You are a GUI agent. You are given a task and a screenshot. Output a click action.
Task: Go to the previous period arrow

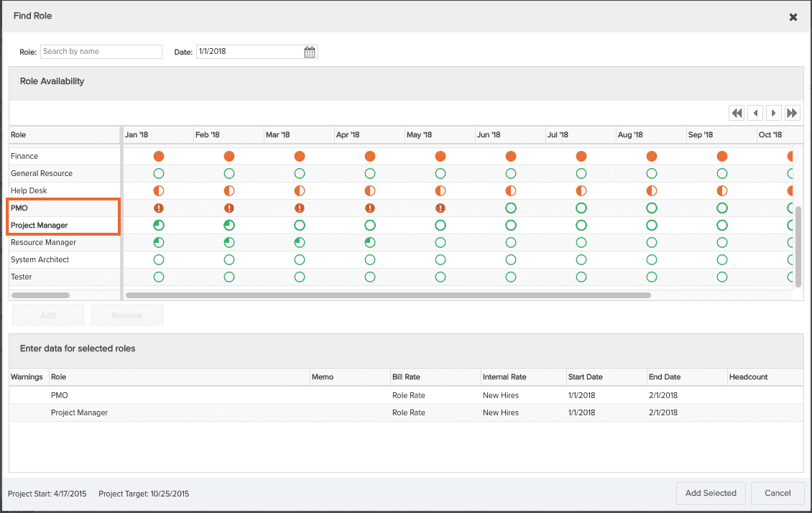755,113
